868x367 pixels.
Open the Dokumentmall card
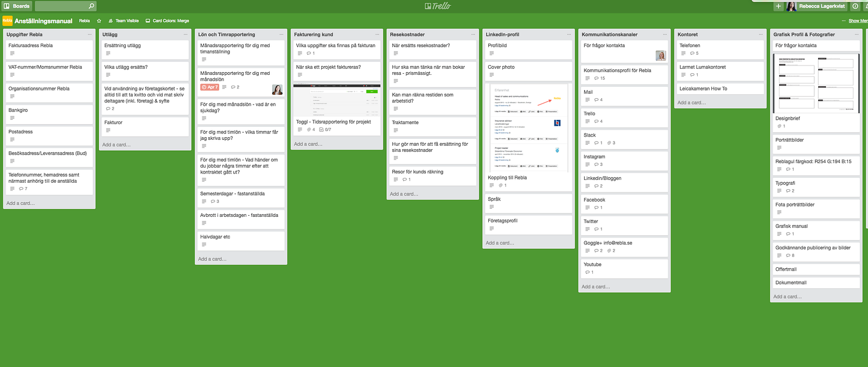[816, 282]
